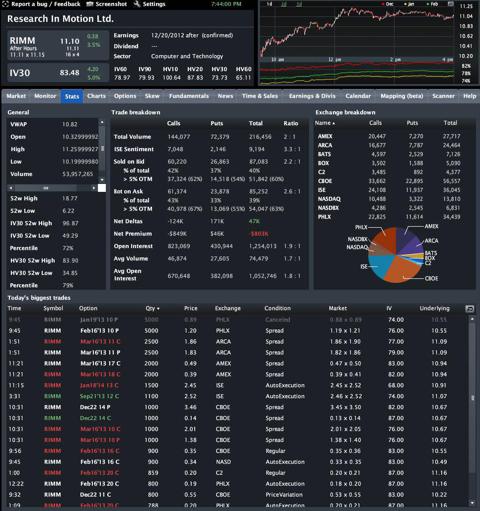Image resolution: width=480 pixels, height=511 pixels.
Task: Select the Feb16'13 10 P trade row
Action: (x=237, y=331)
